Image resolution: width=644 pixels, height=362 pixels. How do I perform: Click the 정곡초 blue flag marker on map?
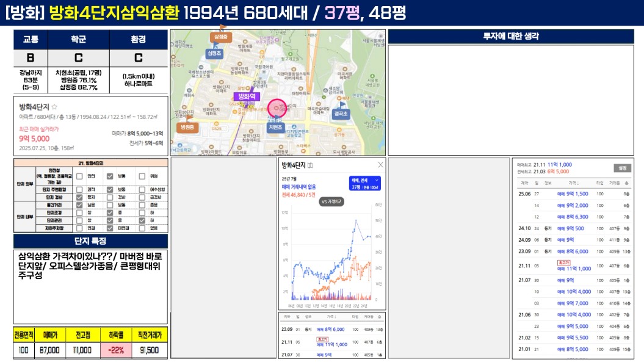click(x=341, y=114)
